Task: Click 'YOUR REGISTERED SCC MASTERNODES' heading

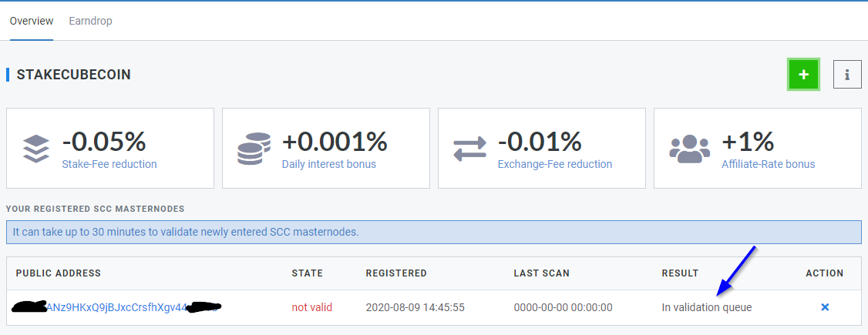Action: [96, 209]
